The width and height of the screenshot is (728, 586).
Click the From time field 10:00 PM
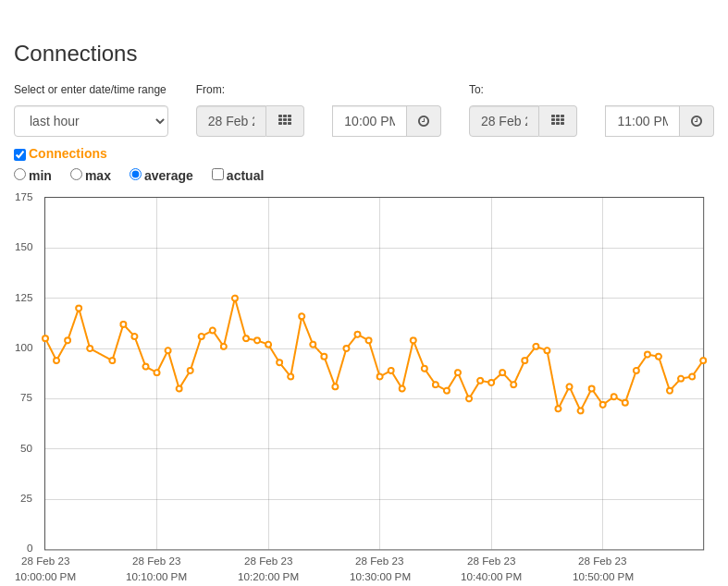pyautogui.click(x=370, y=121)
